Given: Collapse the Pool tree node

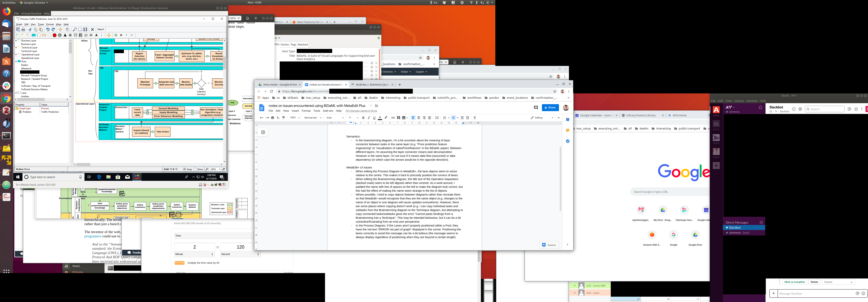Looking at the screenshot, I should click(x=16, y=62).
